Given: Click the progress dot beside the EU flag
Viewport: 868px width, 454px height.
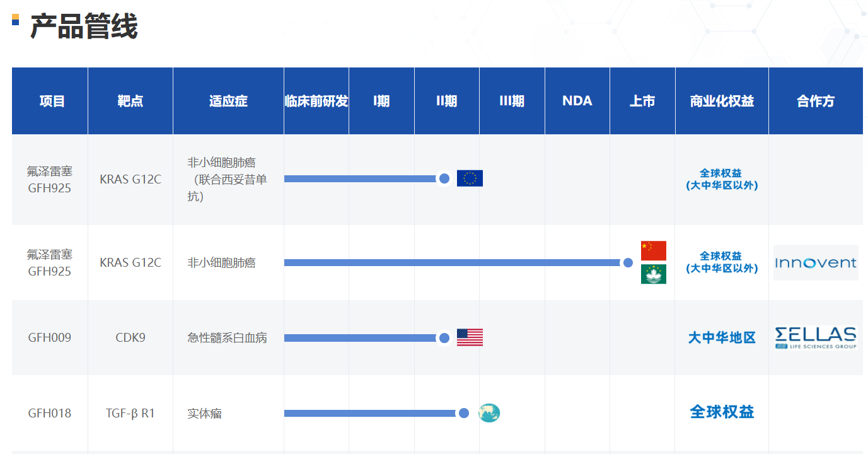Looking at the screenshot, I should [444, 178].
